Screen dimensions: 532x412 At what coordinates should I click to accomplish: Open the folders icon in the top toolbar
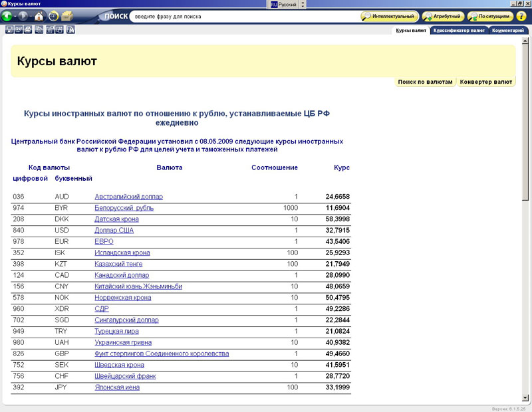pos(67,16)
